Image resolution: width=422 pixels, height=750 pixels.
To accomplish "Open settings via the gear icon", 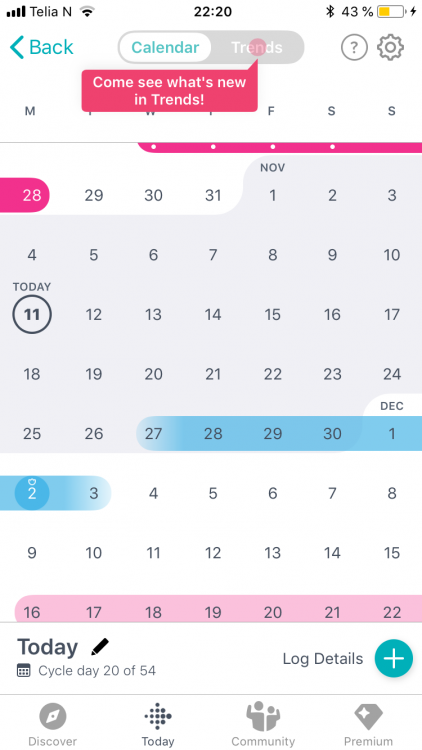I will click(x=390, y=47).
